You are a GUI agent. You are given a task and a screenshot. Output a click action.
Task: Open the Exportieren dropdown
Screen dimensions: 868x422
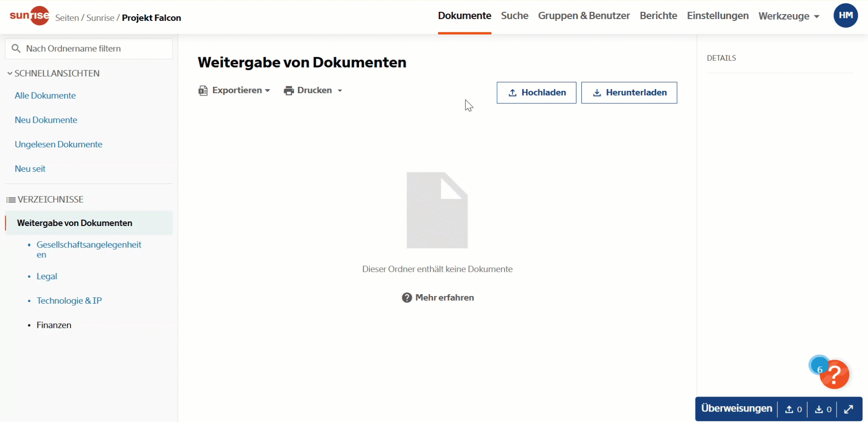click(235, 90)
